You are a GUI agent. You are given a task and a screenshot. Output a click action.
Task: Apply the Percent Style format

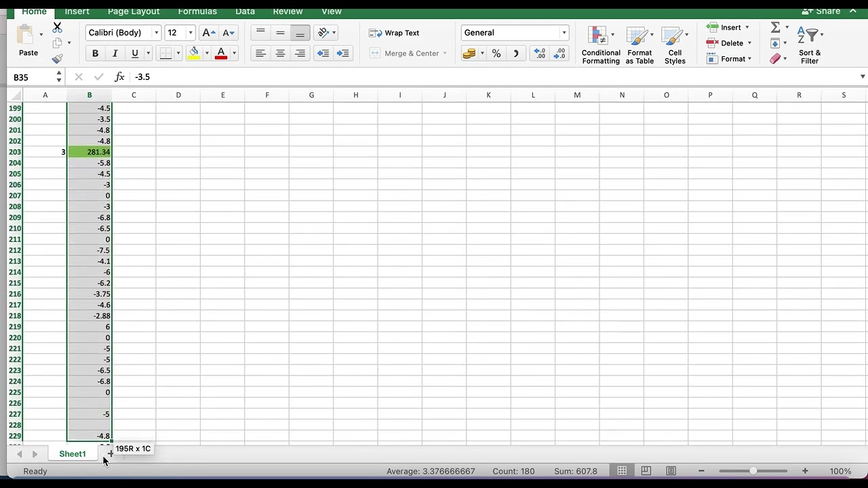[496, 54]
